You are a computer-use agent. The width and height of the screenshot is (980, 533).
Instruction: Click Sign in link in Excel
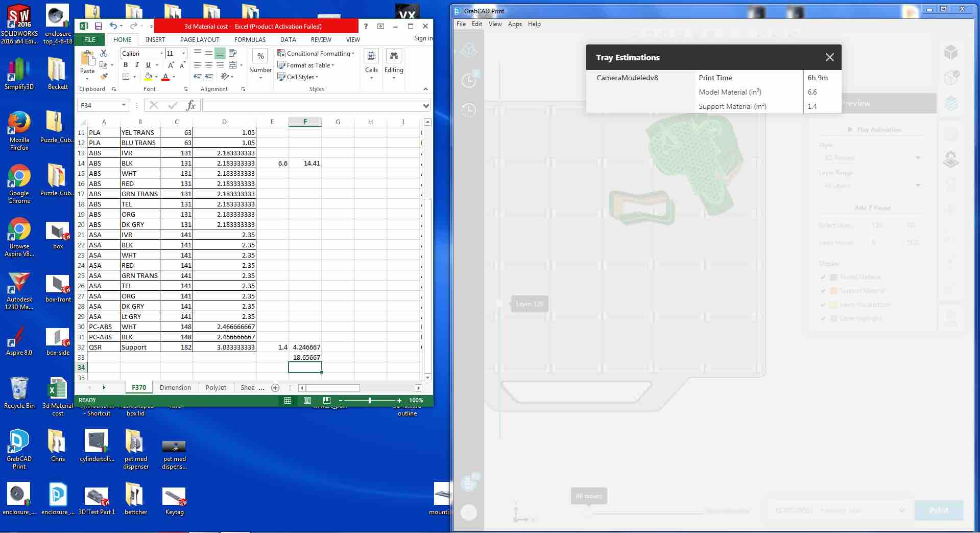coord(423,38)
